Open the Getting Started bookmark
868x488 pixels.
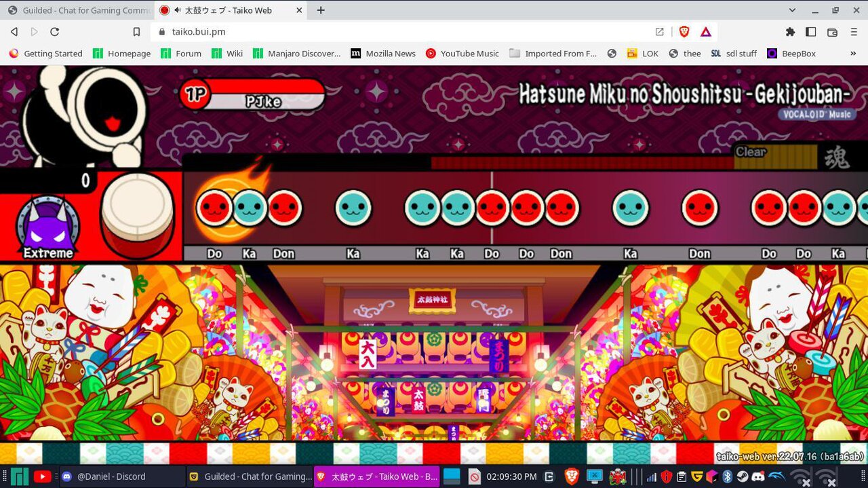point(45,54)
